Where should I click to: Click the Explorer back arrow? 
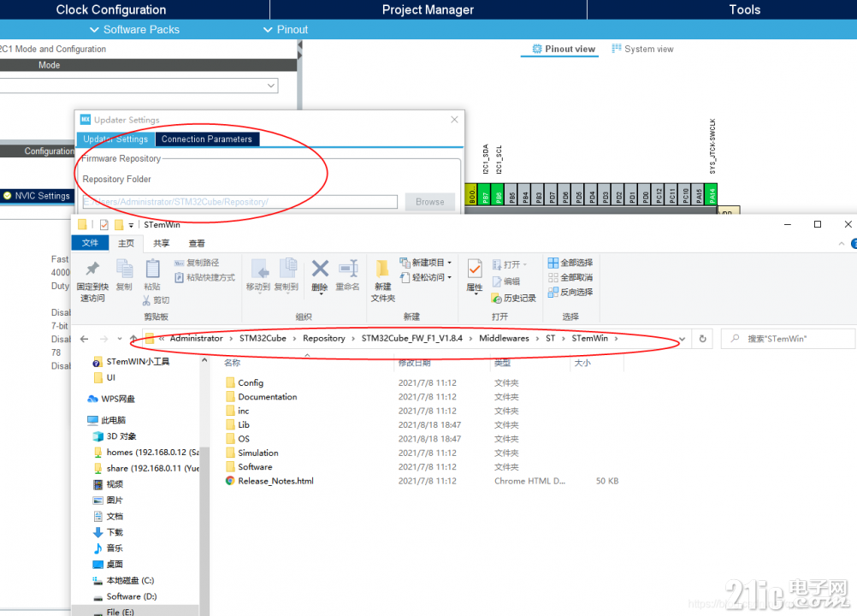84,339
